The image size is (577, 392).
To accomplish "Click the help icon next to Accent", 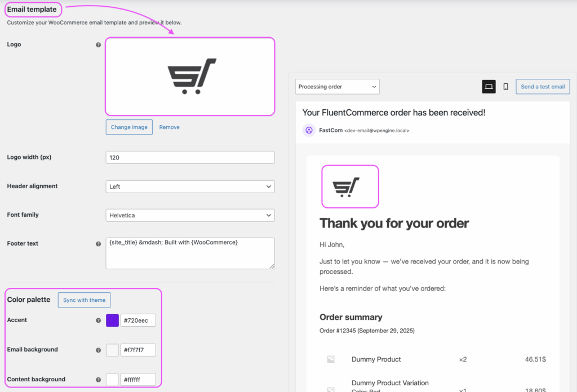I will 99,320.
